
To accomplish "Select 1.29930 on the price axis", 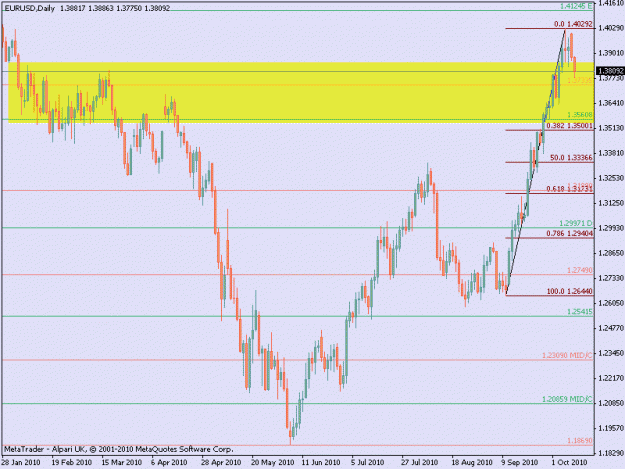I will (611, 228).
